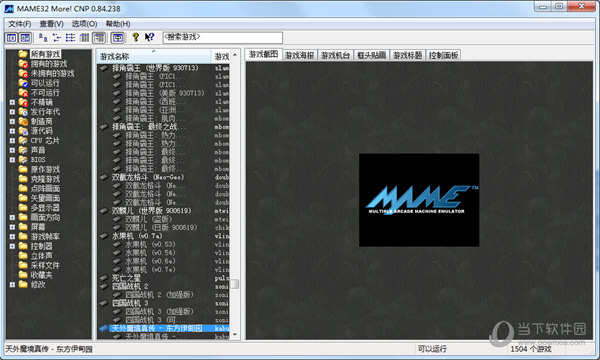
Task: Click the game list scrollbar thumb
Action: tap(235, 284)
